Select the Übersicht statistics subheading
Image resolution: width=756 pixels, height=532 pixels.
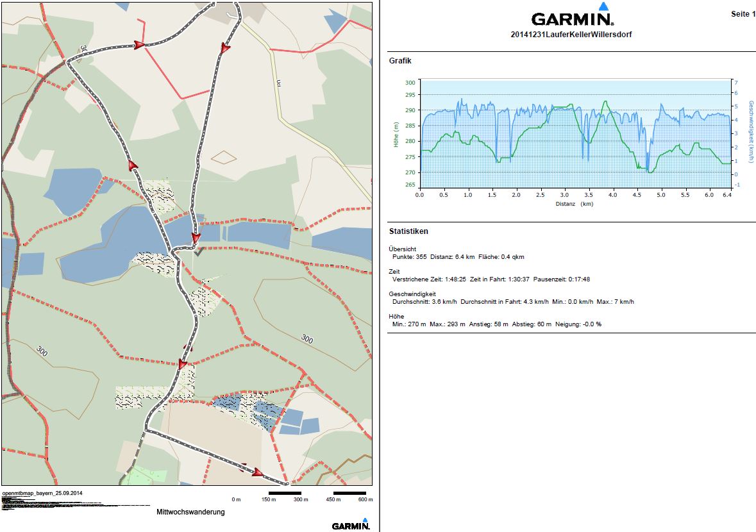(402, 249)
